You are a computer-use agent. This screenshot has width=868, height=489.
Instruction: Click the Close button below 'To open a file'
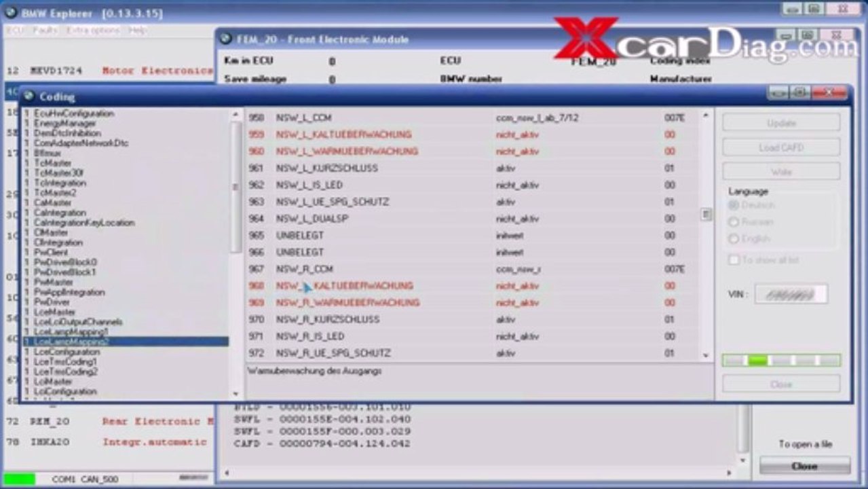[804, 466]
